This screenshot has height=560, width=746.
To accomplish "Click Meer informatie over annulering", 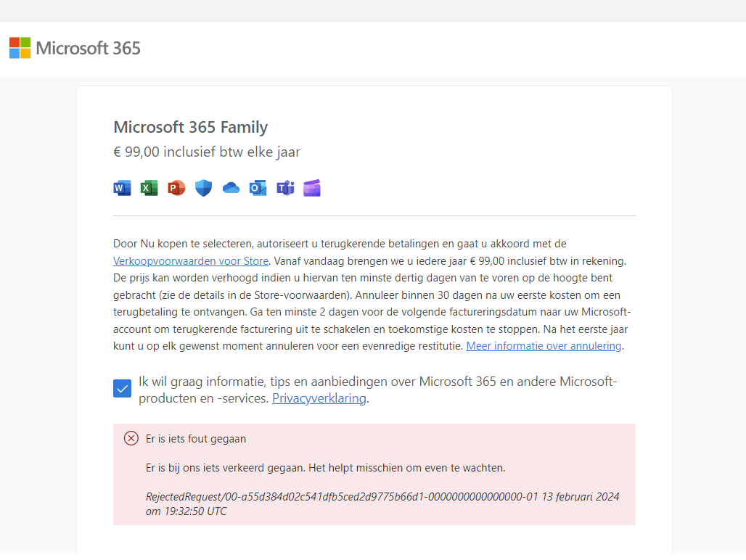I will [543, 345].
